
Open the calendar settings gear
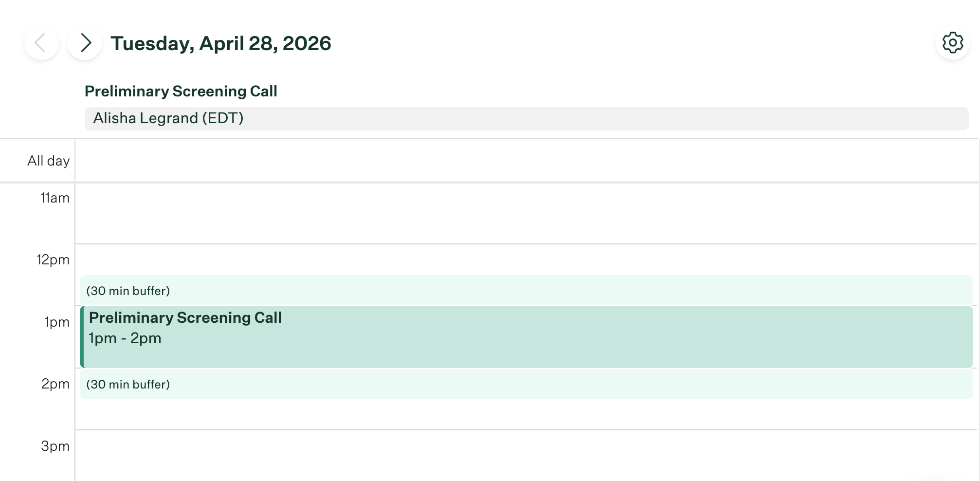coord(951,43)
